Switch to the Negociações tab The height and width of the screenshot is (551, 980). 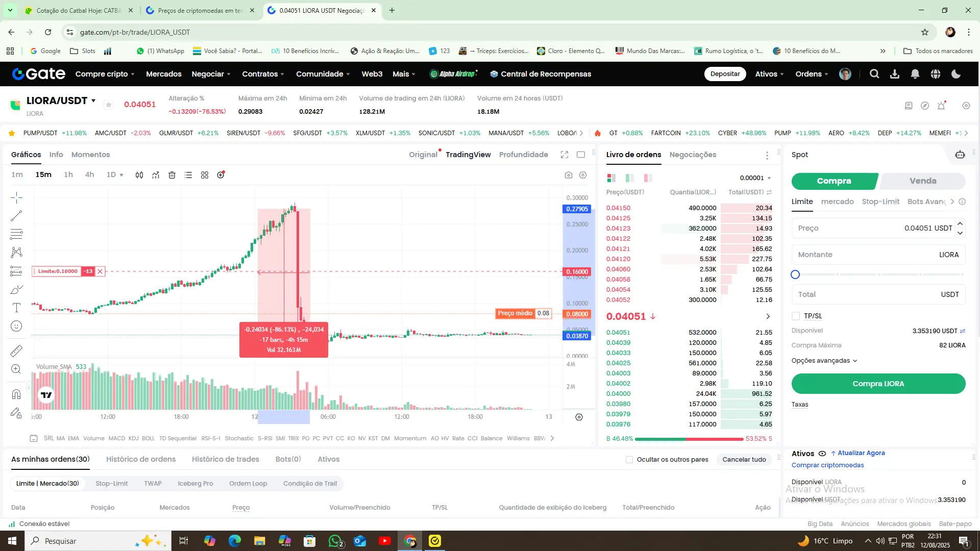pos(693,155)
